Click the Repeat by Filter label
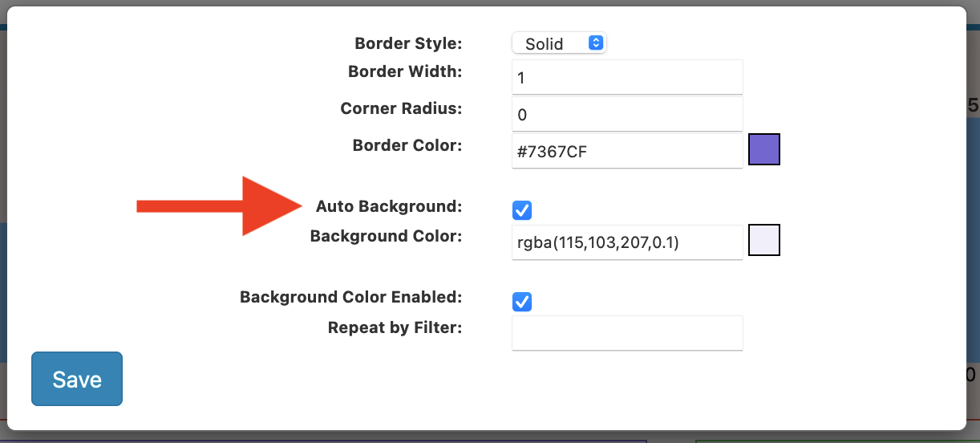The width and height of the screenshot is (980, 443). [395, 327]
